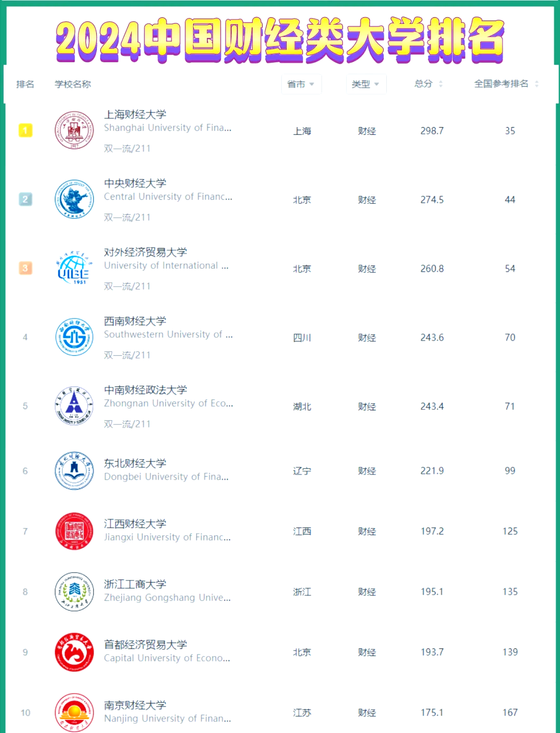Image resolution: width=560 pixels, height=733 pixels.
Task: Open 首都经济贸易大学 school link
Action: pyautogui.click(x=146, y=645)
